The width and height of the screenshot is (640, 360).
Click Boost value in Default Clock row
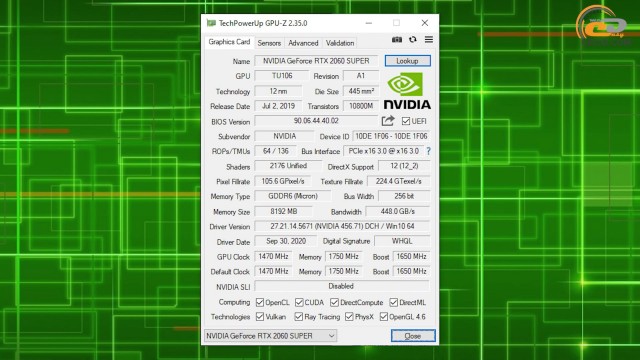click(411, 271)
